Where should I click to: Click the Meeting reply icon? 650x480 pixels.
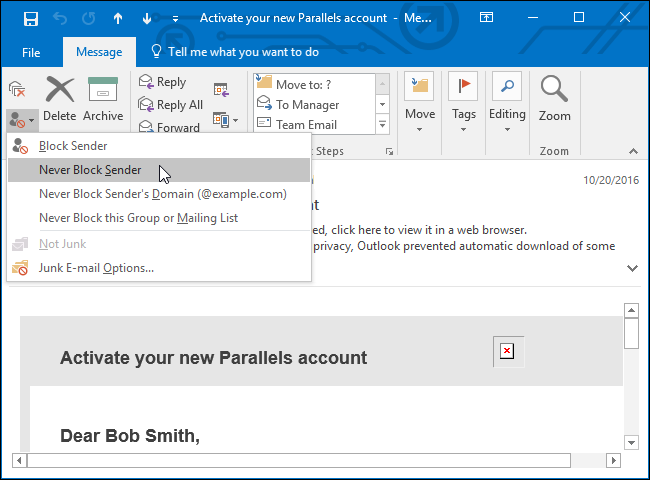221,90
